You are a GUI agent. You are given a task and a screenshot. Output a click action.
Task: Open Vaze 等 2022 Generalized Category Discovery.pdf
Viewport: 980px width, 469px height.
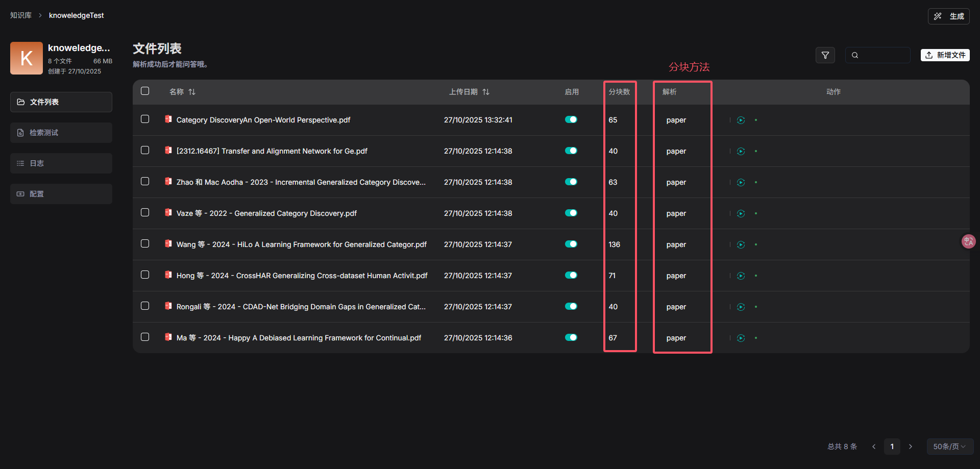click(266, 213)
